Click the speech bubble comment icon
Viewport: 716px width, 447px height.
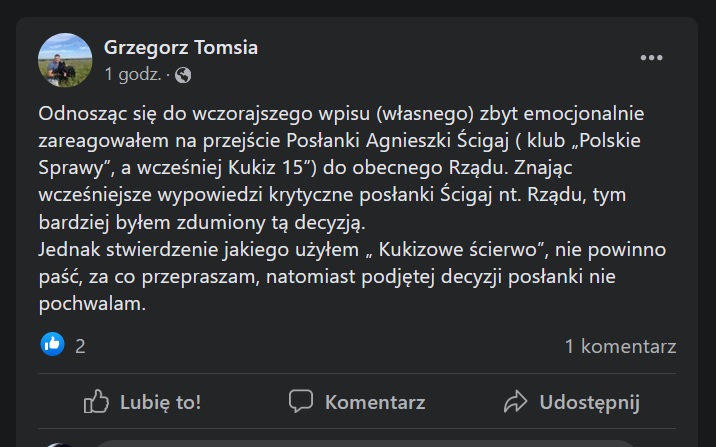point(301,402)
